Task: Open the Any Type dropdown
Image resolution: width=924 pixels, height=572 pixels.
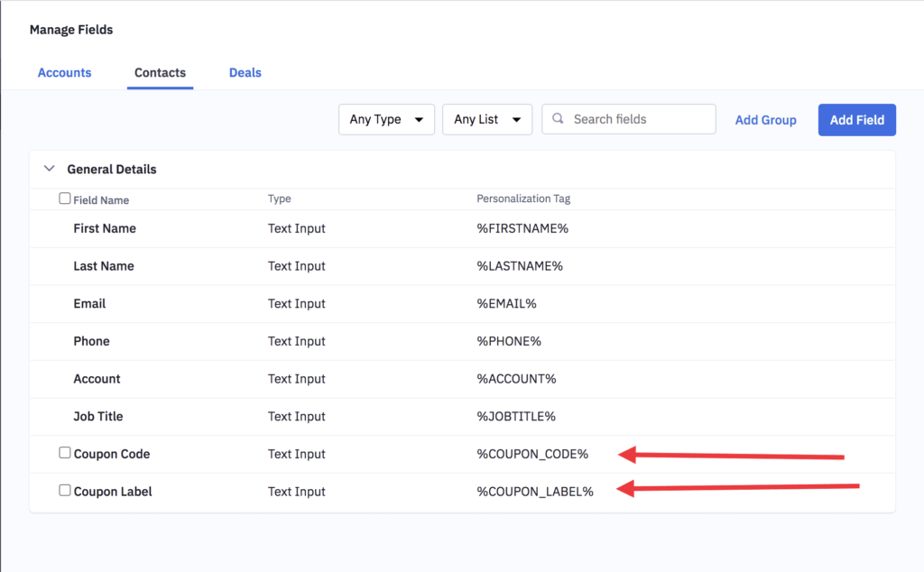Action: coord(386,118)
